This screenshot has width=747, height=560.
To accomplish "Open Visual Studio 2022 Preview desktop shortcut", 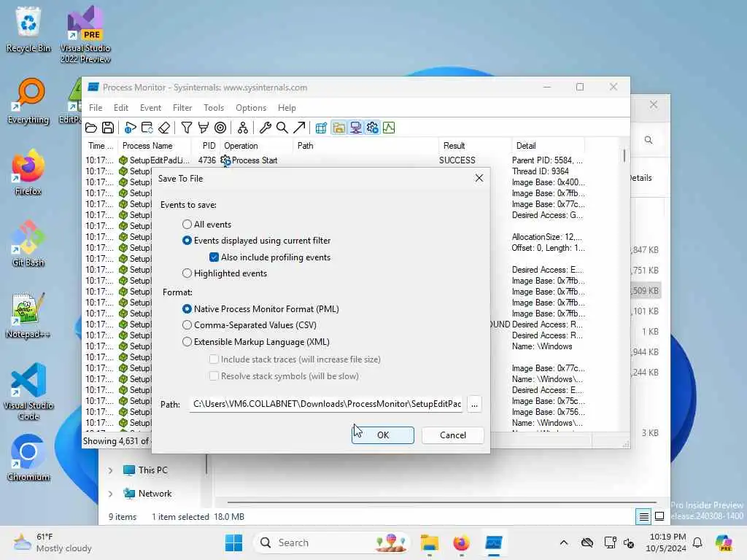I will (x=85, y=34).
